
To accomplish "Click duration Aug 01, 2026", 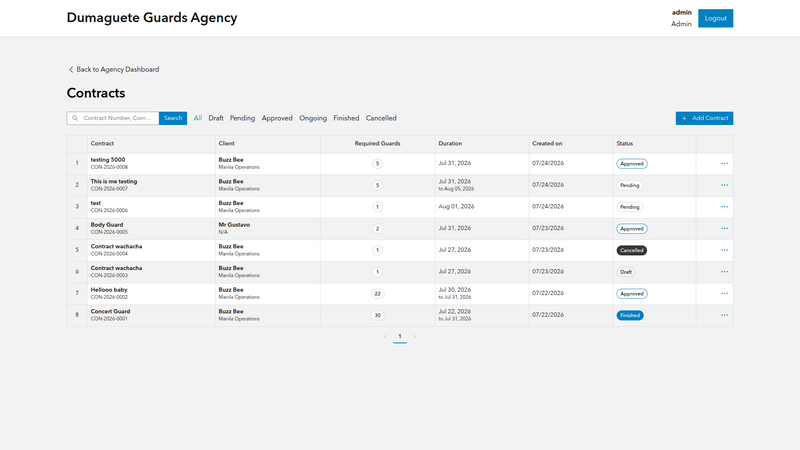I will 456,207.
